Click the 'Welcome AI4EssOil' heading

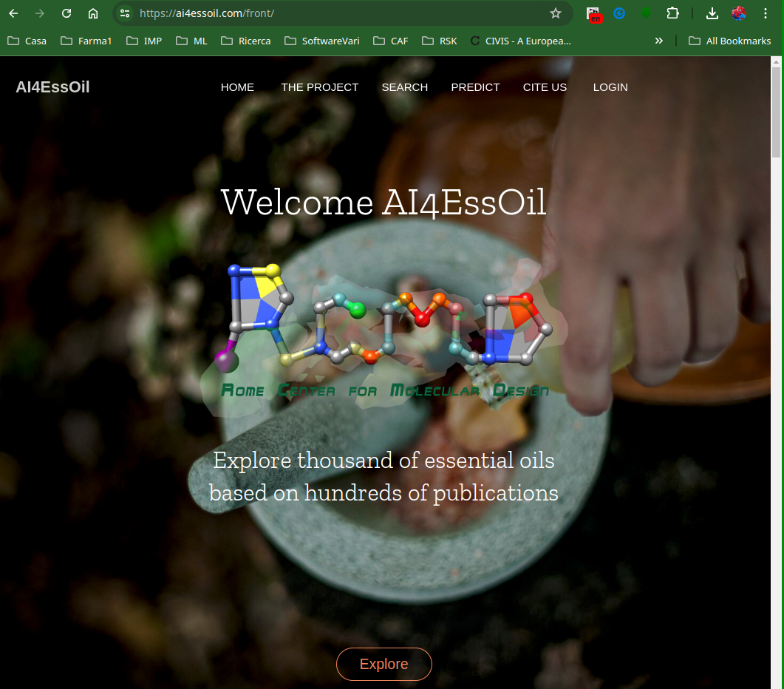click(384, 203)
